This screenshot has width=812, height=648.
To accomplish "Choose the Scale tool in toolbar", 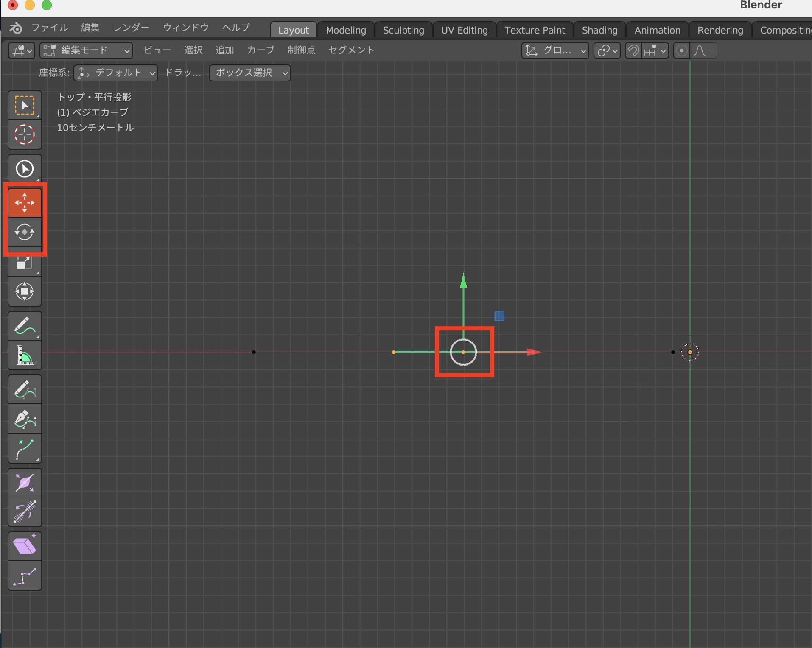I will [x=25, y=263].
